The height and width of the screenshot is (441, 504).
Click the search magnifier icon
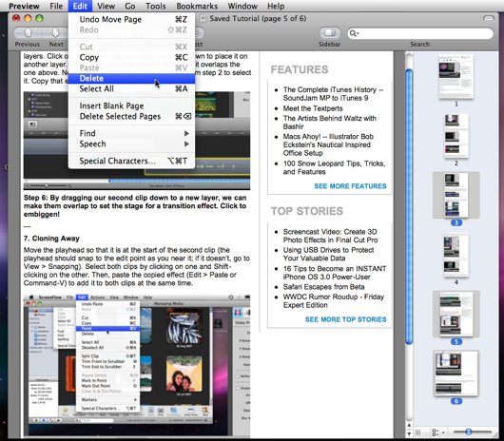pos(354,33)
